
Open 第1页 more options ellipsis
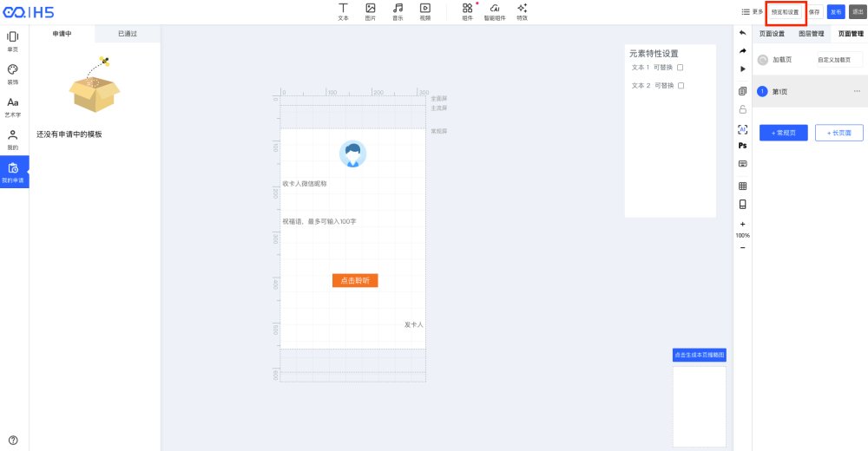click(x=857, y=91)
